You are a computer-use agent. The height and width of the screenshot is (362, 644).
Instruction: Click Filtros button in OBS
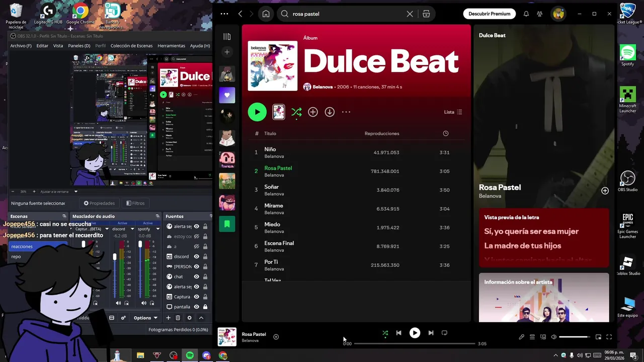(135, 203)
